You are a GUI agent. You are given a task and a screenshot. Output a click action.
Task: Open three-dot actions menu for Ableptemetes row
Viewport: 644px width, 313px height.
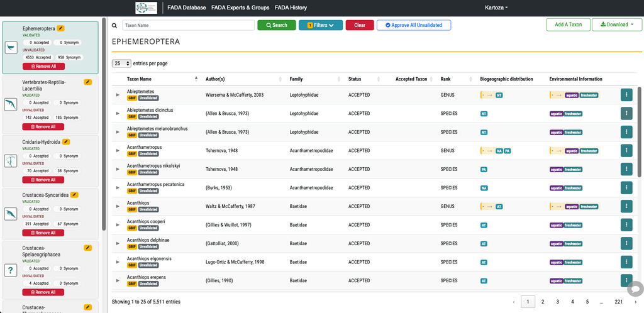626,95
